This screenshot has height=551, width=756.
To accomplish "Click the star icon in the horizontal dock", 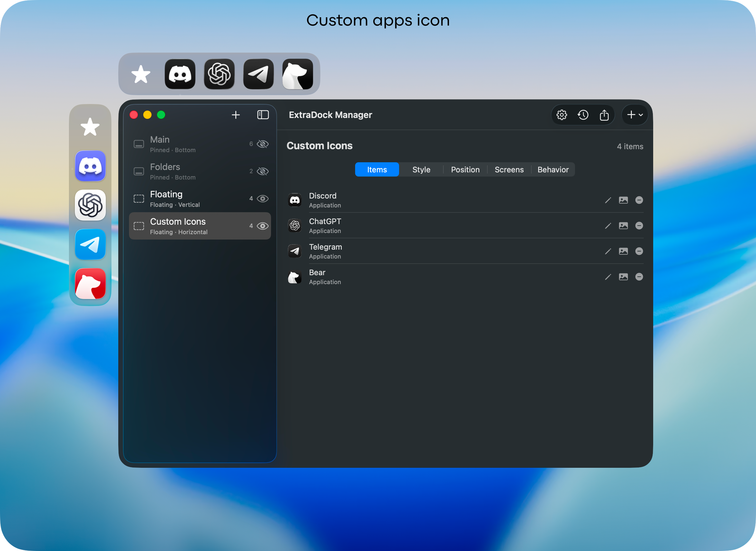I will 141,74.
